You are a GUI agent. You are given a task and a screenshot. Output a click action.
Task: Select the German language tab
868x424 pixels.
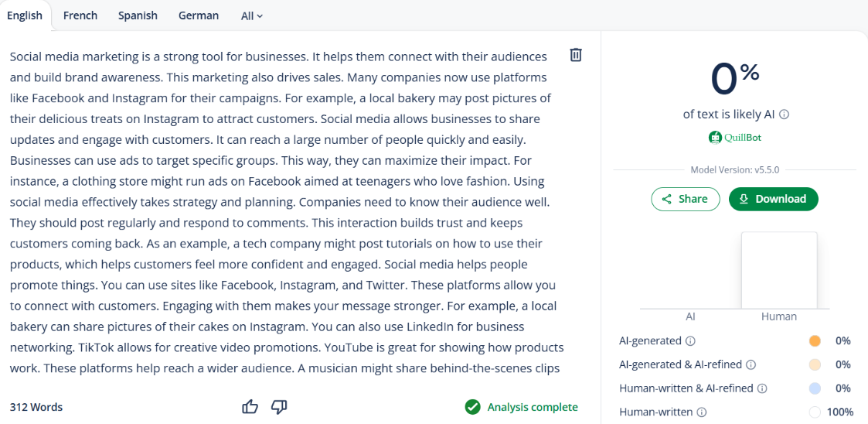(x=198, y=15)
